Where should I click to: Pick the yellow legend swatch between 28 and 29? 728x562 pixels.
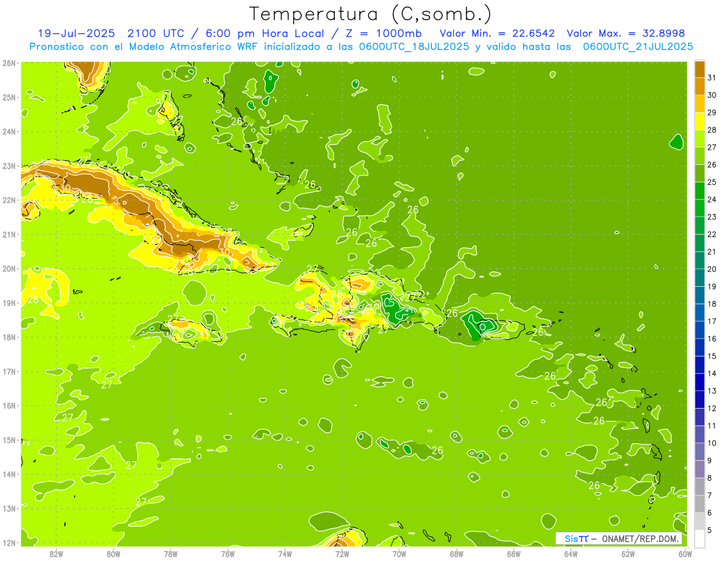pos(699,121)
